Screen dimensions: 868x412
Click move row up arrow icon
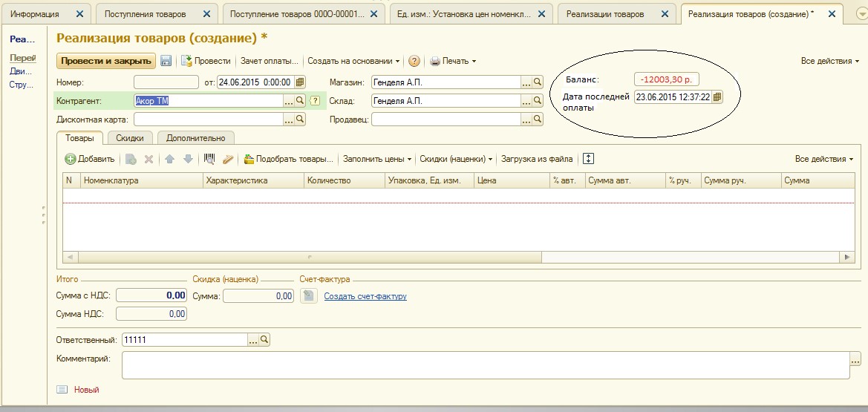(170, 159)
